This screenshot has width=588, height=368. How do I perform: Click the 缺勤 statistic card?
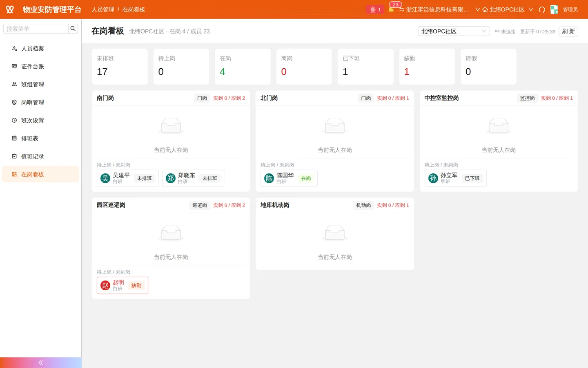click(427, 67)
